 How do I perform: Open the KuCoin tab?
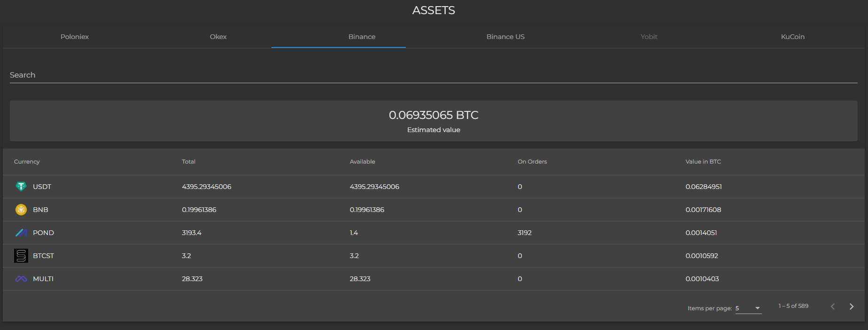click(x=792, y=37)
